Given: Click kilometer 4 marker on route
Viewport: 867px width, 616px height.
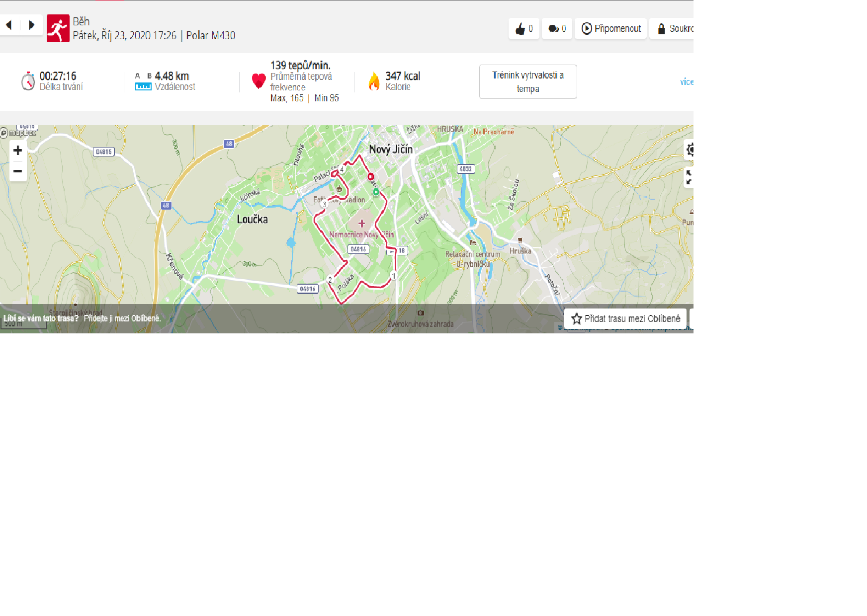Looking at the screenshot, I should point(342,169).
